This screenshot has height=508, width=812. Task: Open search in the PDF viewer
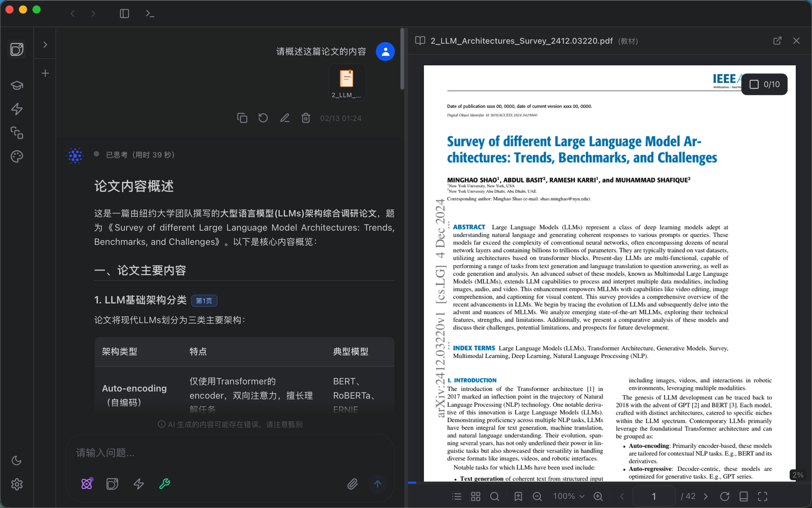pos(495,496)
